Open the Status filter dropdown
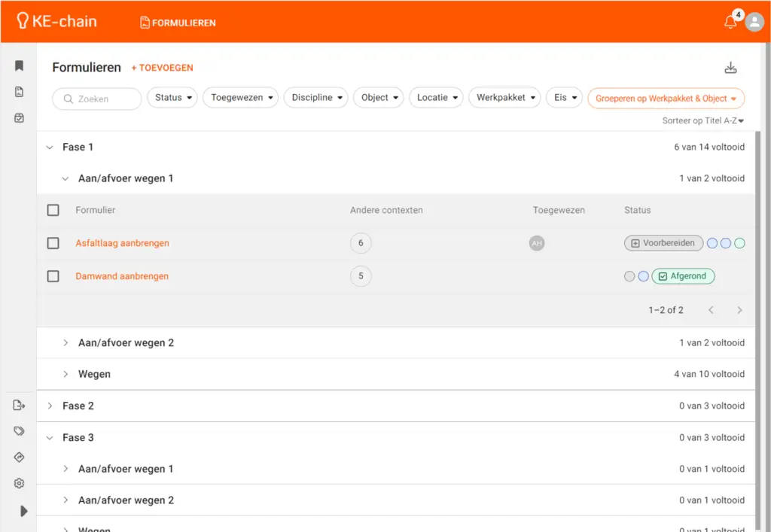771x532 pixels. [172, 98]
